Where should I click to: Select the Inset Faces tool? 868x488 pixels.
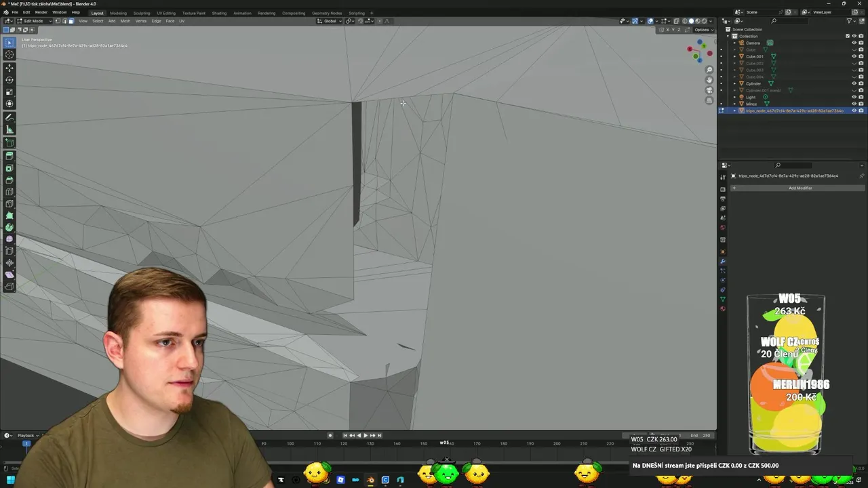9,167
